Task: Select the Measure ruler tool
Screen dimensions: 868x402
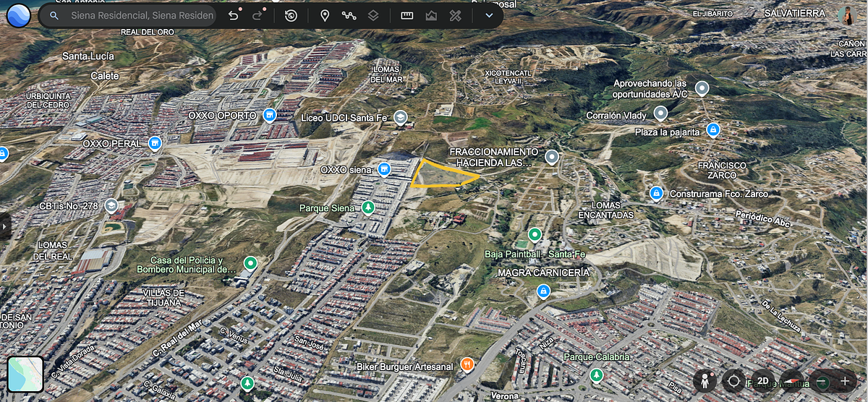Action: 407,15
